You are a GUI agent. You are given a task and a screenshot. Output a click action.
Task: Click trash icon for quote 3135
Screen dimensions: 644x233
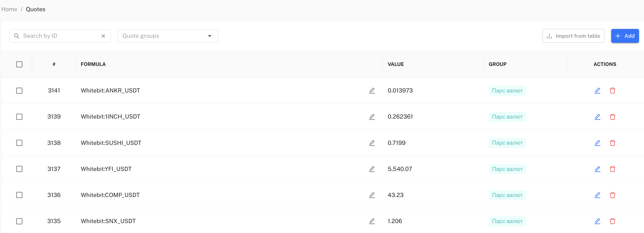pyautogui.click(x=612, y=221)
